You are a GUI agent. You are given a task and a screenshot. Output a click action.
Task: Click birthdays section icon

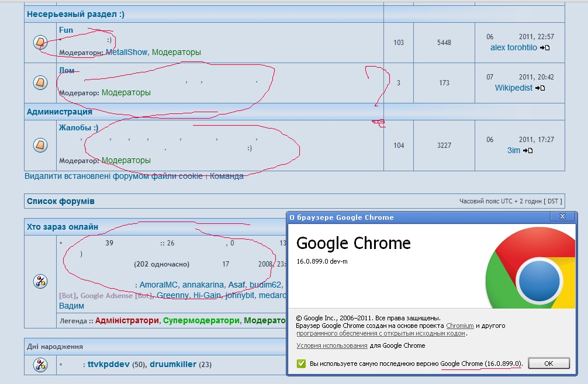tap(40, 364)
